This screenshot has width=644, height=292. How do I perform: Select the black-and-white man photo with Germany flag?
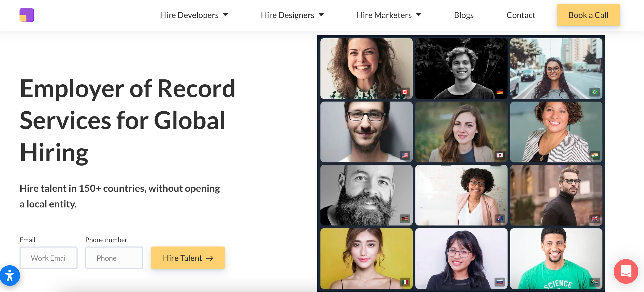[x=461, y=69]
